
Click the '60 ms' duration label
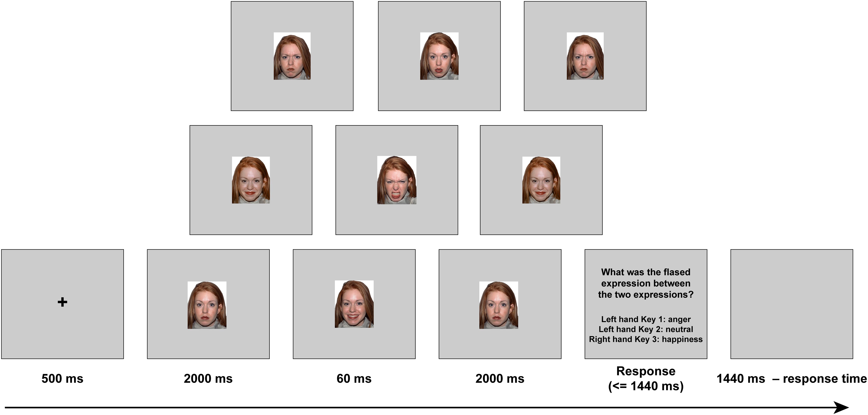tap(354, 379)
